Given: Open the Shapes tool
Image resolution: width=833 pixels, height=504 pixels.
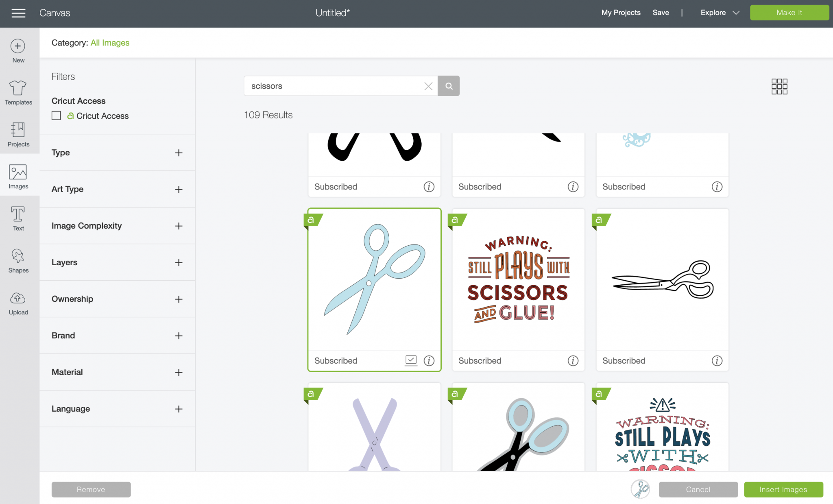Looking at the screenshot, I should (x=18, y=261).
